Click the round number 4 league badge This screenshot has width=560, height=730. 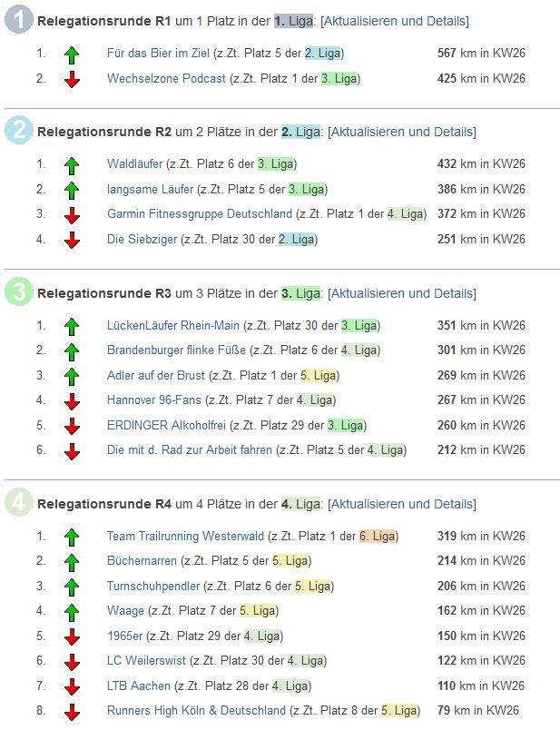[19, 503]
